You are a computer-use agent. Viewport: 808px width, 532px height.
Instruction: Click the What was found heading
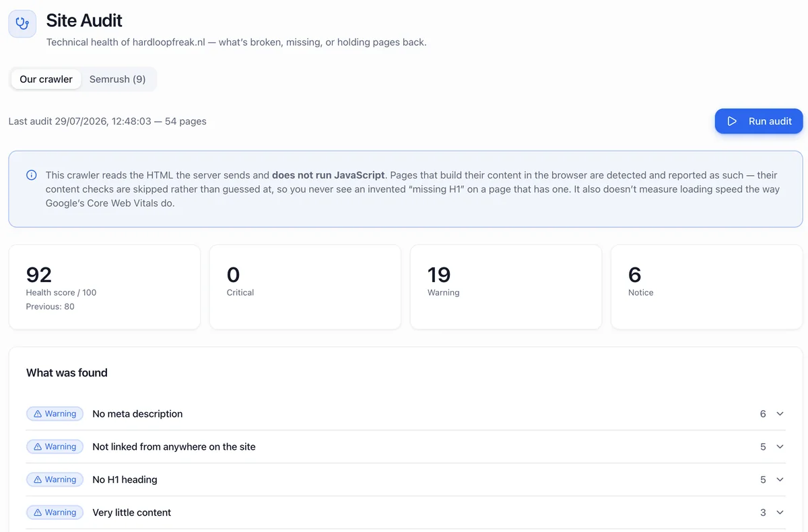pyautogui.click(x=67, y=373)
